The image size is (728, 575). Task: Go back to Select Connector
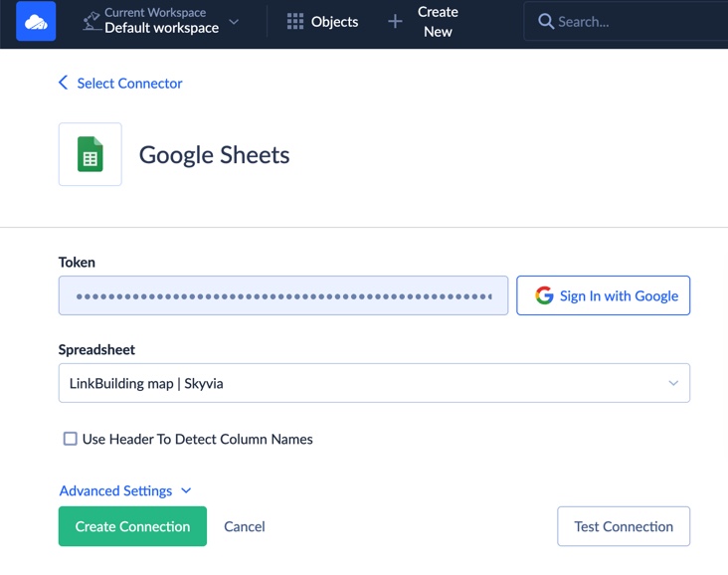coord(129,84)
